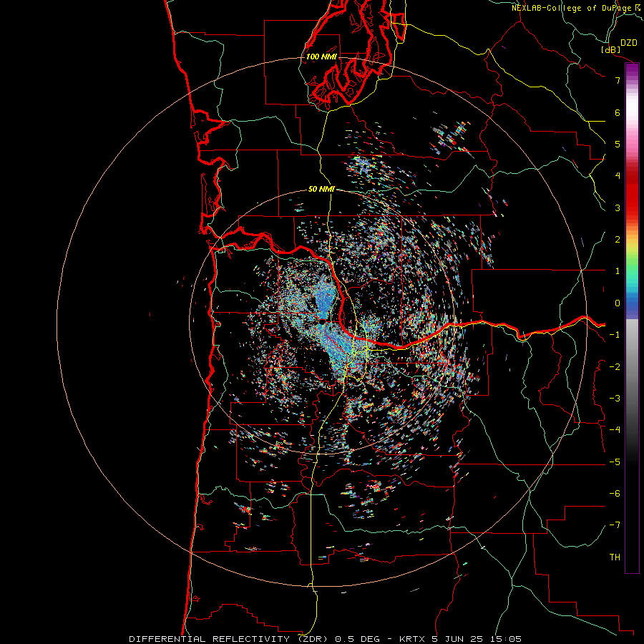Click the '50 NMI' range ring label
644x644 pixels.
[x=321, y=190]
